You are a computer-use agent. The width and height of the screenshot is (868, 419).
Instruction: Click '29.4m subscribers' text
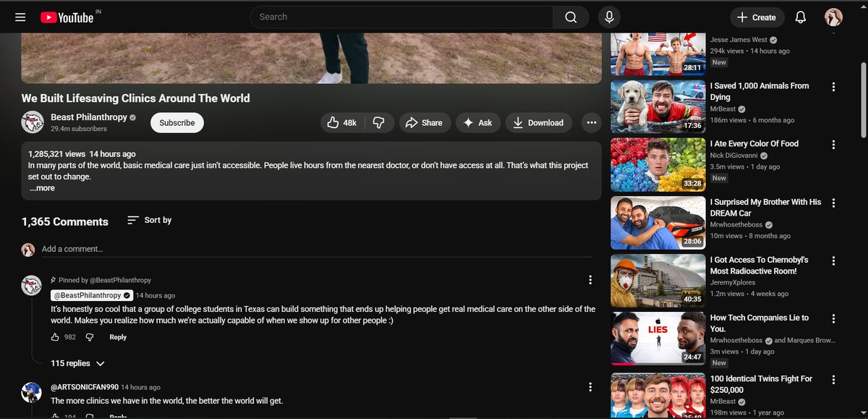click(79, 129)
